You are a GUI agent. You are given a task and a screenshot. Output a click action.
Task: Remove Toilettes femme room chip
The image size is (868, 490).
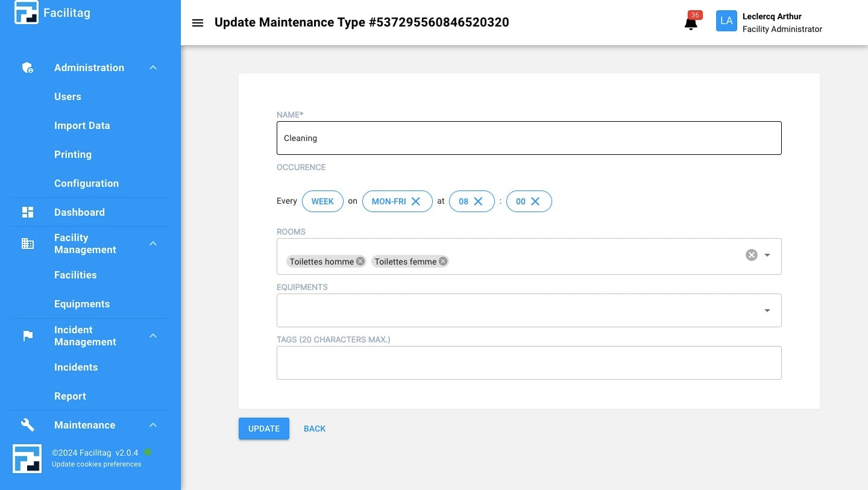pyautogui.click(x=443, y=261)
